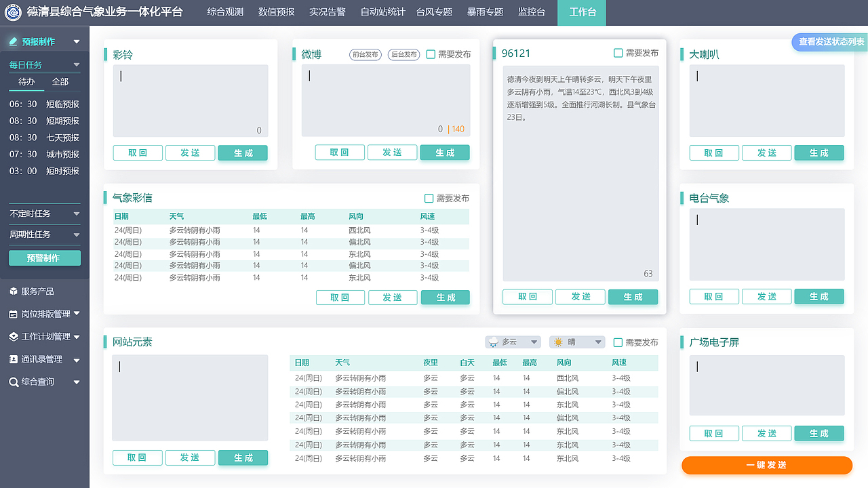Select the 暴雨专题 tab
The width and height of the screenshot is (868, 488).
(x=486, y=12)
